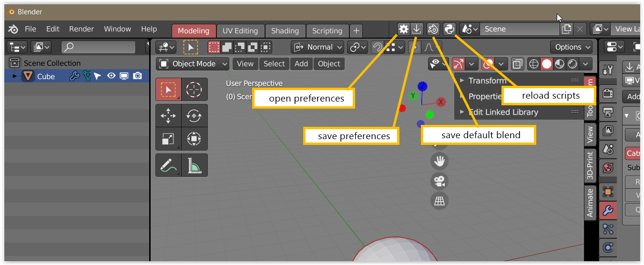Open Render properties tab icon

(608, 93)
